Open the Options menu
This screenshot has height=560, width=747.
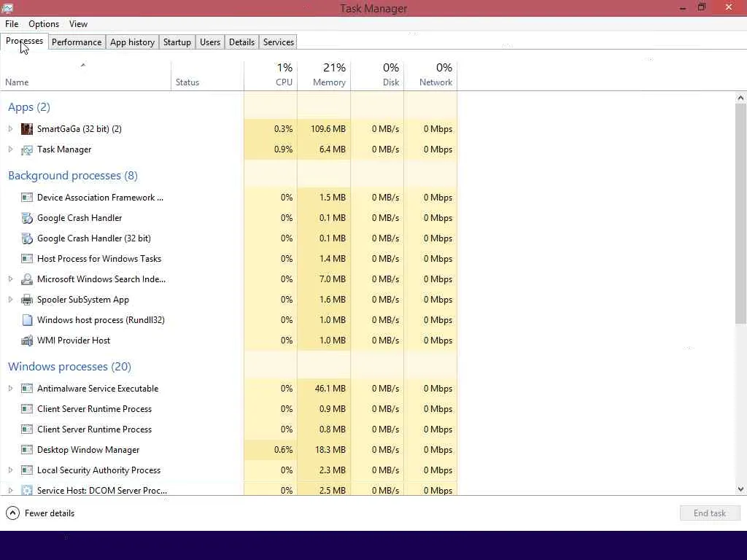44,24
